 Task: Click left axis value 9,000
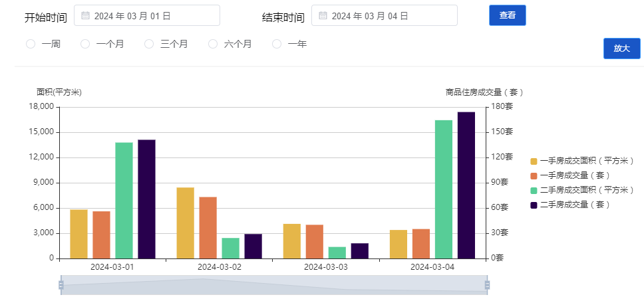click(42, 183)
